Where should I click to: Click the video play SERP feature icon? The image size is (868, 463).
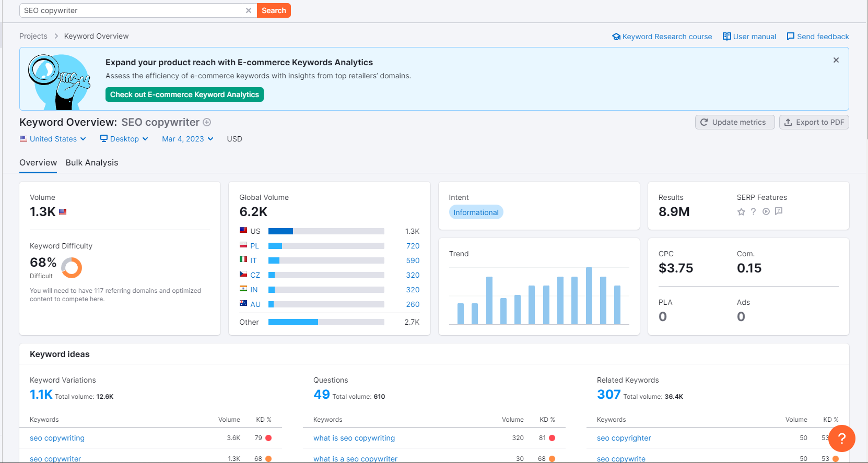[766, 211]
